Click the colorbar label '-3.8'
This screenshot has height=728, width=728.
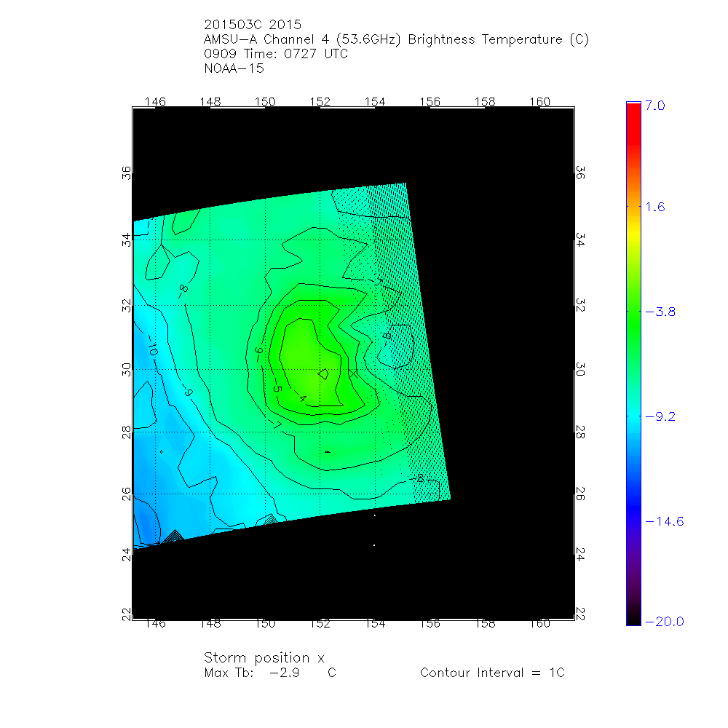click(661, 312)
